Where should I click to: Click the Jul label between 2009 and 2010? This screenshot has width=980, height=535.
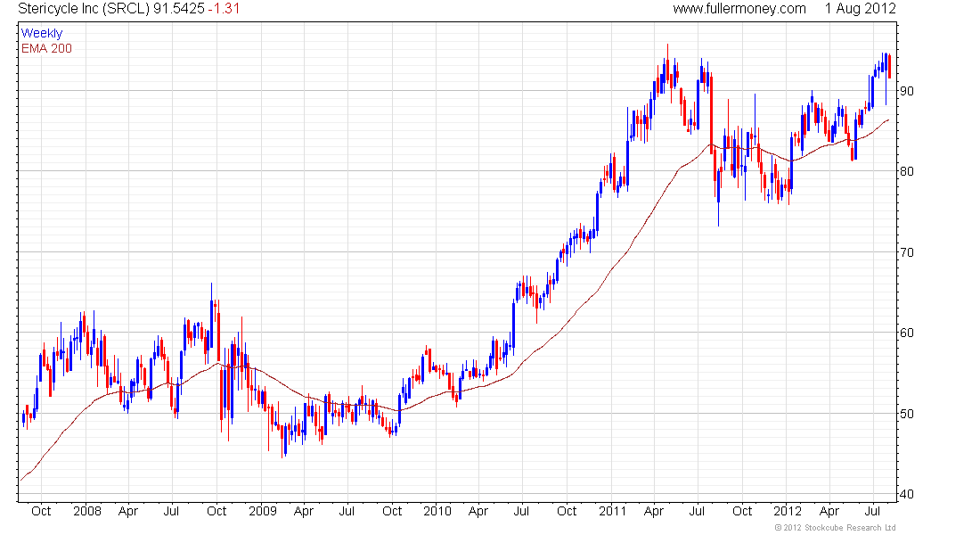[x=347, y=511]
